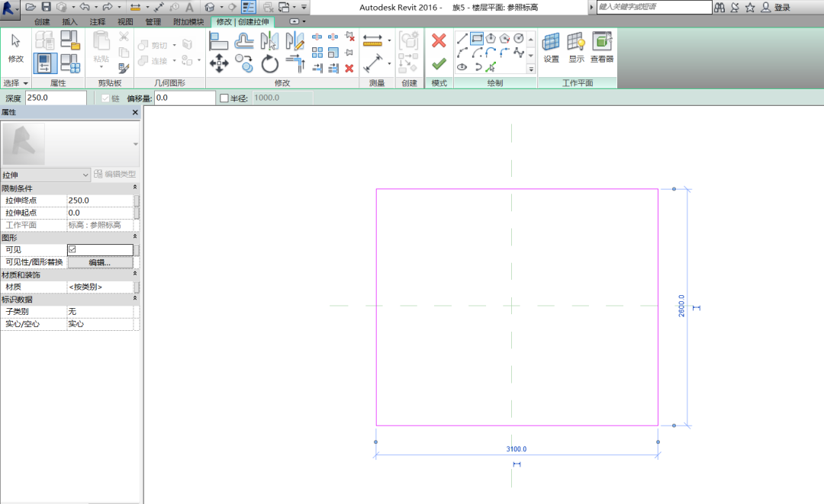Collapse the 图形 section
This screenshot has width=824, height=504.
pyautogui.click(x=134, y=237)
